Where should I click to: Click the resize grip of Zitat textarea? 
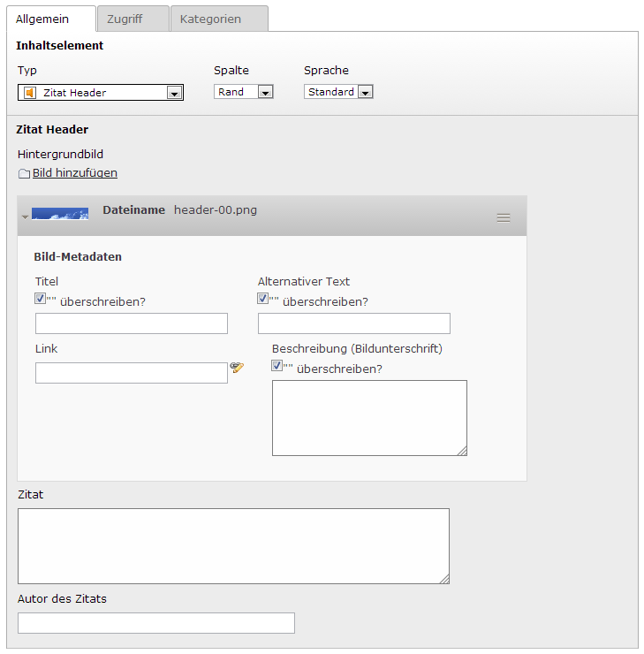(x=443, y=579)
